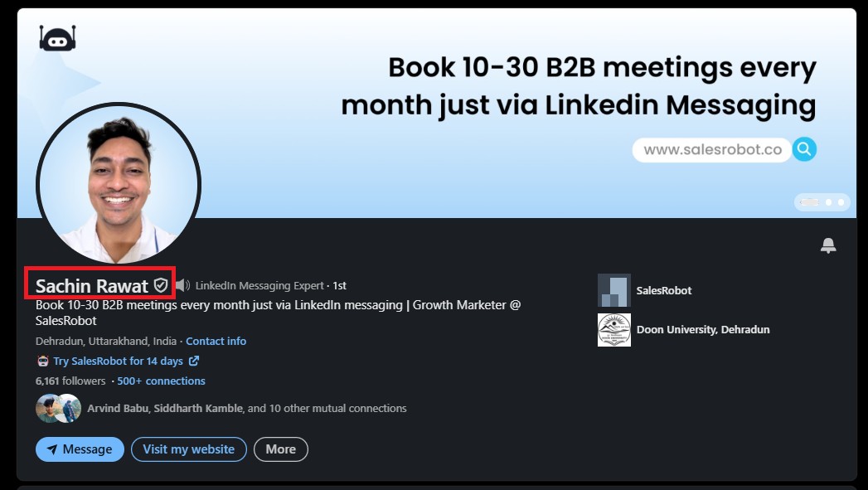This screenshot has width=868, height=490.
Task: Click the Doon University, Dehradun logo
Action: point(613,329)
